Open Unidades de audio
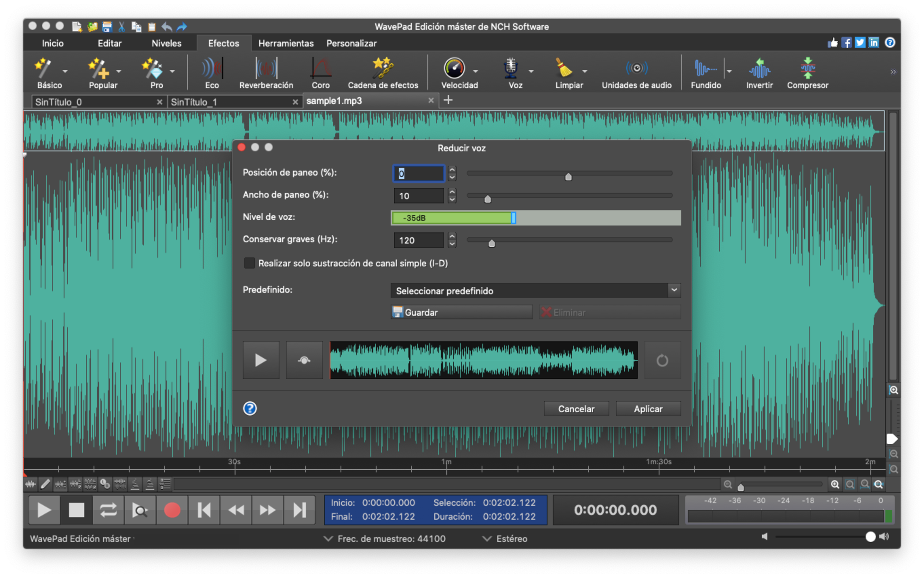 (637, 73)
